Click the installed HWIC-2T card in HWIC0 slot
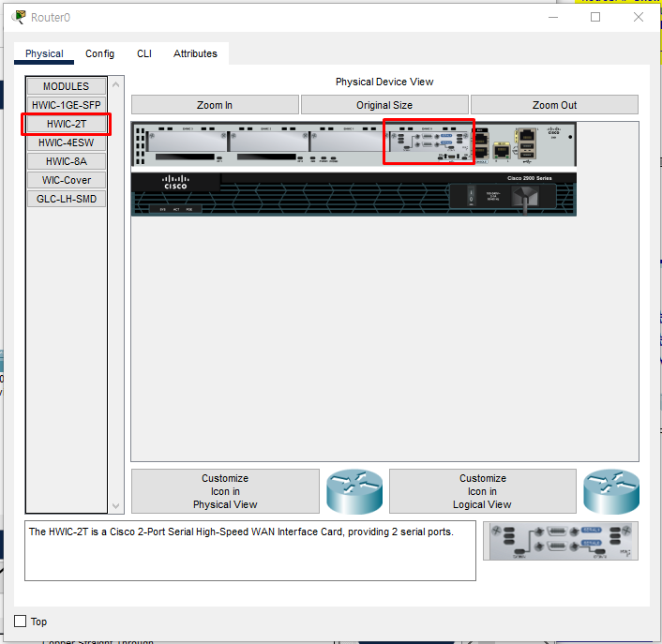Image resolution: width=662 pixels, height=644 pixels. [x=429, y=141]
